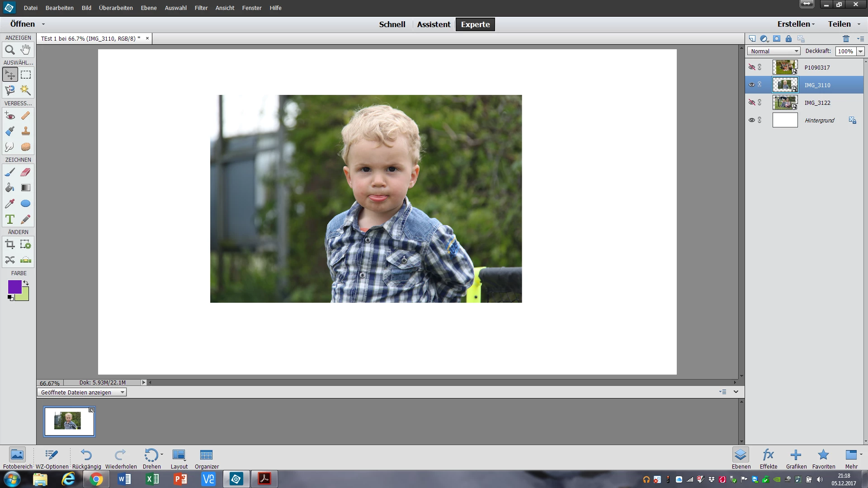868x488 pixels.
Task: Delete layer with trash icon
Action: tap(846, 39)
